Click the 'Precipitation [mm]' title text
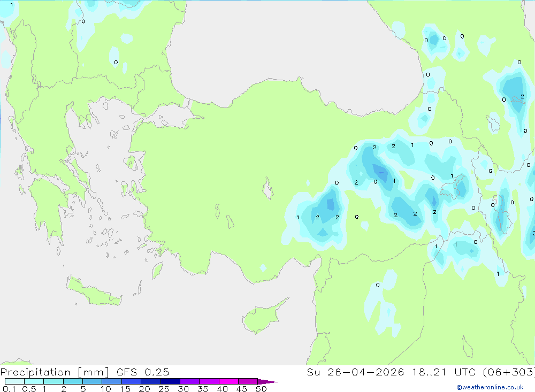The image size is (535, 392). [55, 372]
